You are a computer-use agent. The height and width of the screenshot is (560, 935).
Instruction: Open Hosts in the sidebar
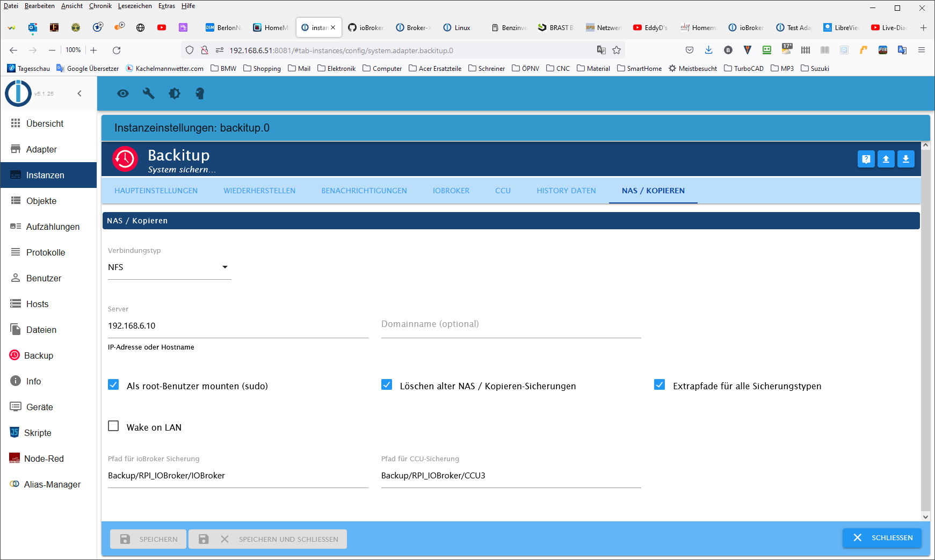[48, 304]
